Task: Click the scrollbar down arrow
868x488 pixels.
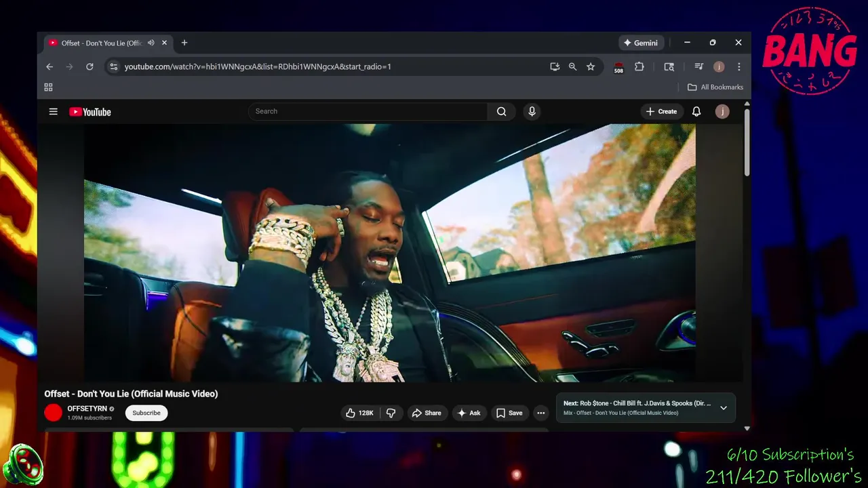Action: (747, 428)
